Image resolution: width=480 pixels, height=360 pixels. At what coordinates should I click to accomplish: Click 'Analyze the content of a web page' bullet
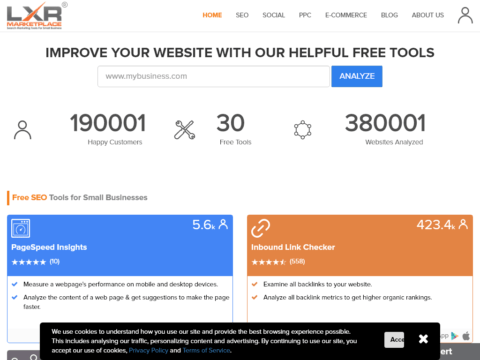[x=126, y=302]
